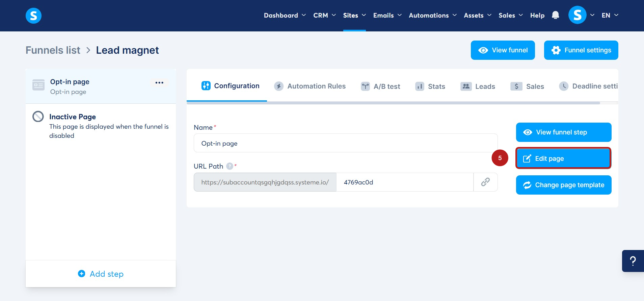Click the domain prefix https://subaccountqsgqhjgdqss.systeme.io/

265,182
